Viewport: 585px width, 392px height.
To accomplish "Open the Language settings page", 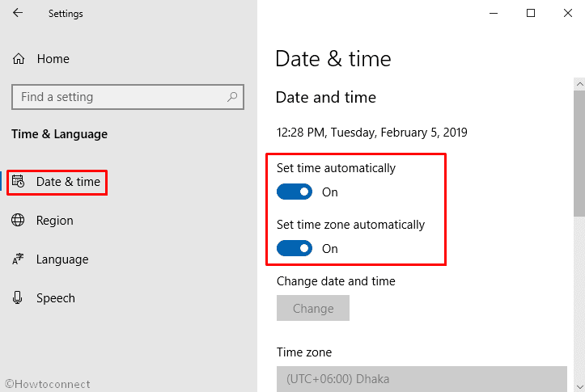I will point(62,259).
